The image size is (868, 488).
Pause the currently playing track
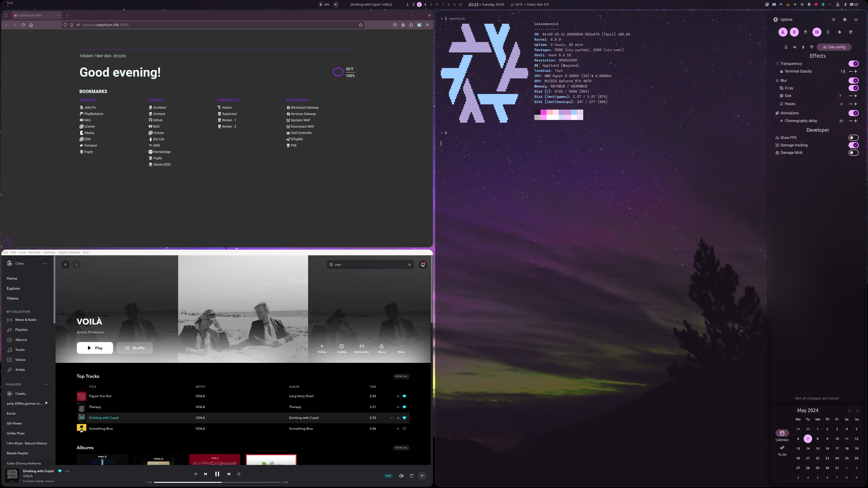point(217,474)
